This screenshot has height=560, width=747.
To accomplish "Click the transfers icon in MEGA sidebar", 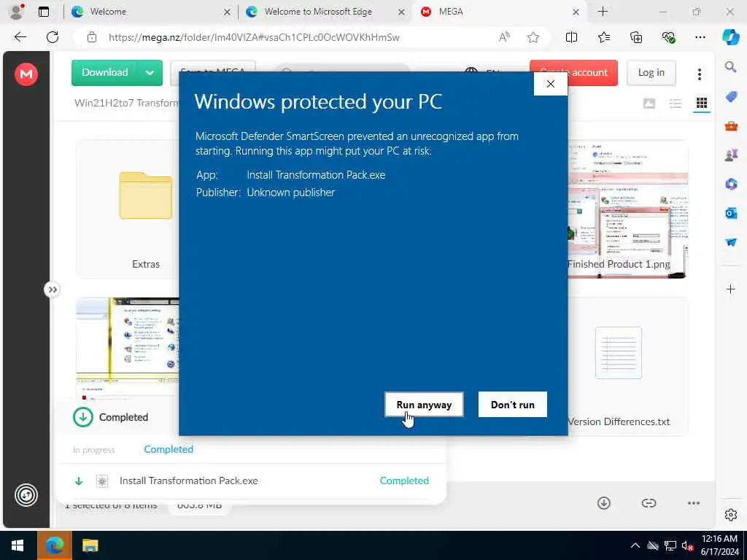I will [26, 495].
